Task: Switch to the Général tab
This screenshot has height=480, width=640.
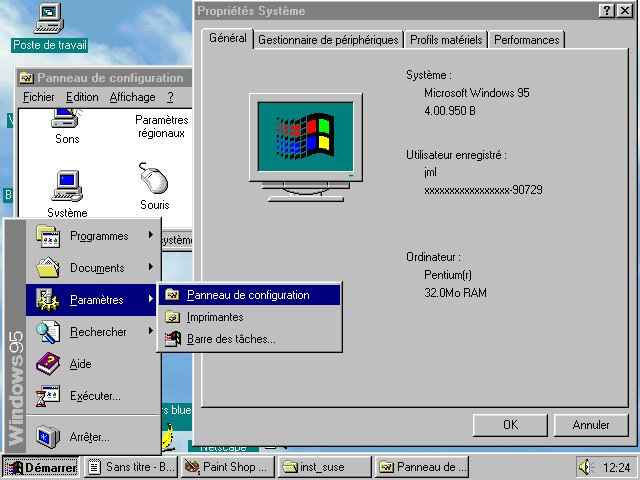Action: point(227,38)
